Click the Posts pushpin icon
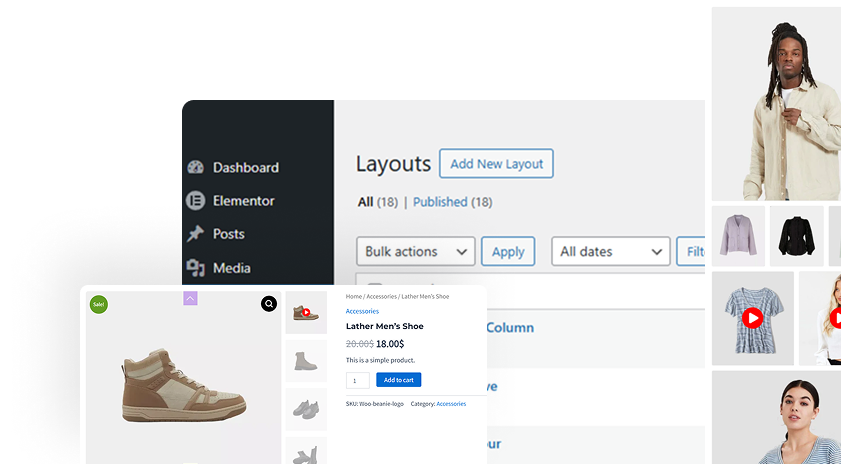This screenshot has height=464, width=841. click(195, 234)
